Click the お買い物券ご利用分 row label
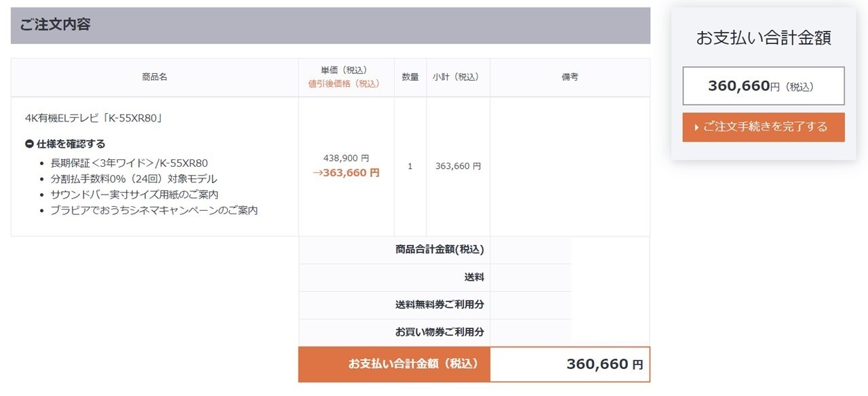This screenshot has height=396, width=868. (439, 332)
